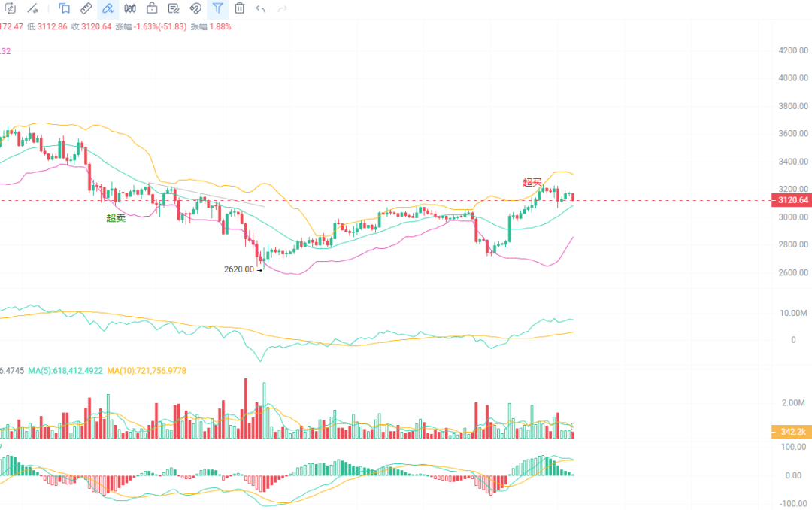The height and width of the screenshot is (510, 812).
Task: Click the undo arrow
Action: coord(261,9)
